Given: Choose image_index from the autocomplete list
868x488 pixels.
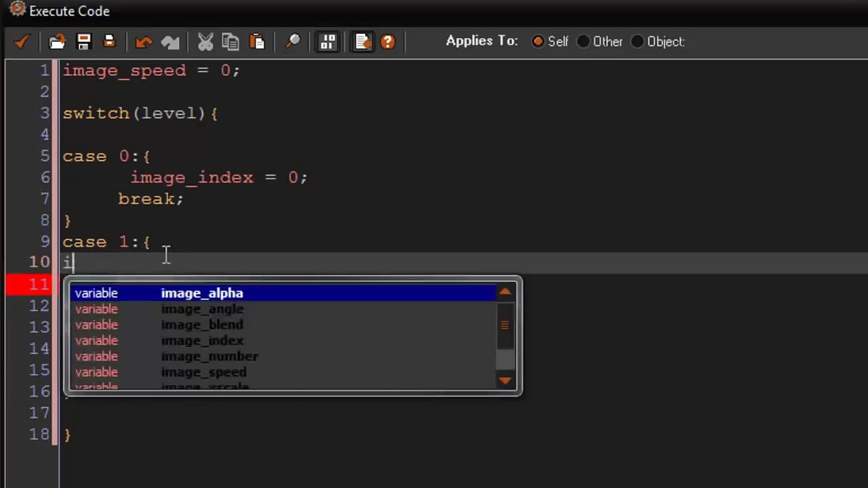Looking at the screenshot, I should (x=283, y=340).
